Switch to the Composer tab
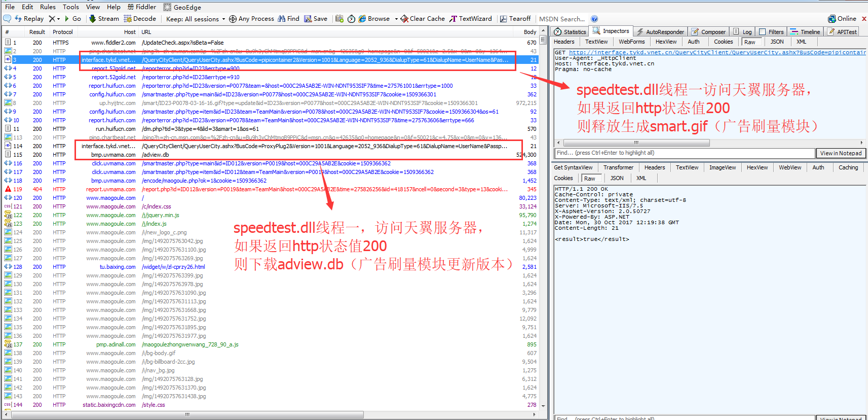Screen dimensions: 868x420 coord(708,31)
